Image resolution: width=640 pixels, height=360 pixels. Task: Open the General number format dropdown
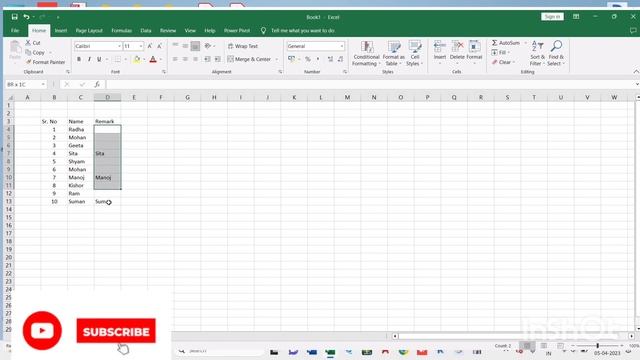pos(342,46)
